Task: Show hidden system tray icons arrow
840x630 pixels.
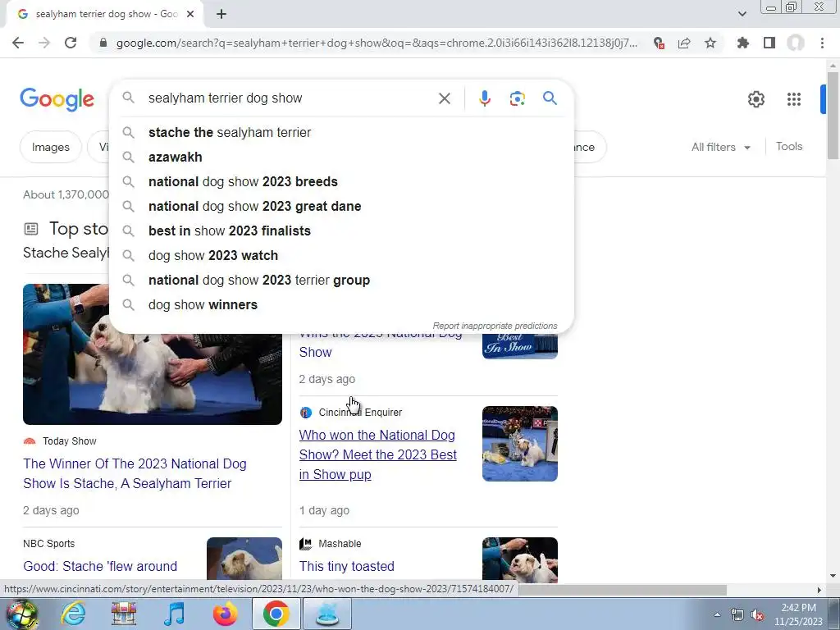Action: (717, 615)
